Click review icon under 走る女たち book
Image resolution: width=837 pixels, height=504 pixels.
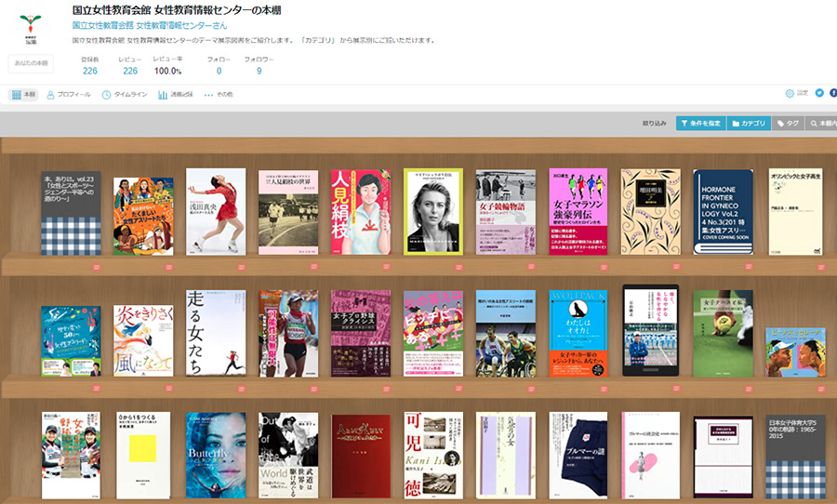point(241,389)
